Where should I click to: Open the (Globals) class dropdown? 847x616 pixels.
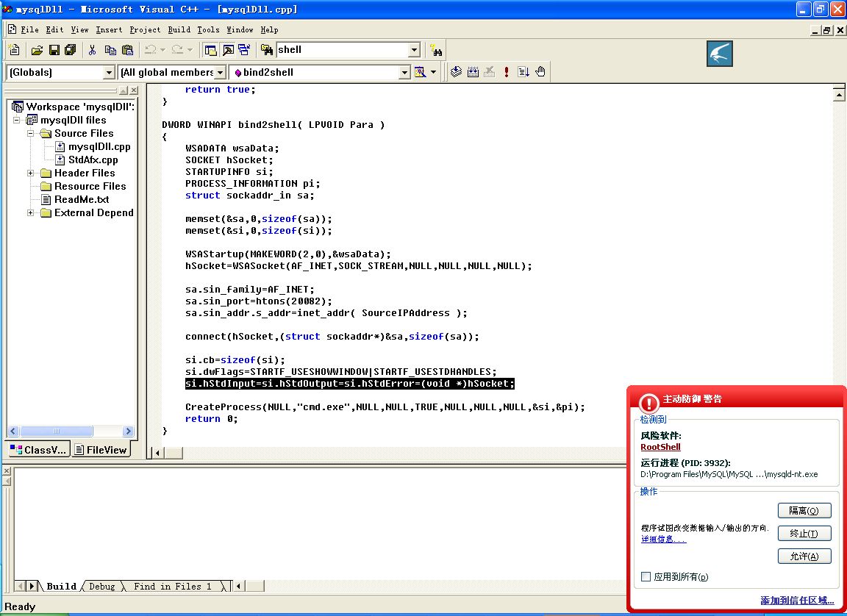click(x=109, y=72)
